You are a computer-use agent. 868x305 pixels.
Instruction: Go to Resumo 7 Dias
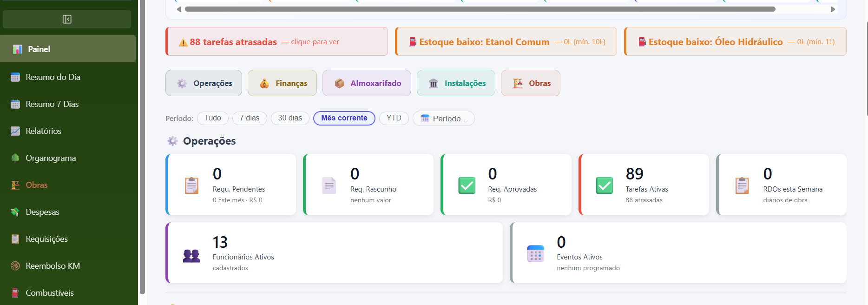(x=68, y=104)
